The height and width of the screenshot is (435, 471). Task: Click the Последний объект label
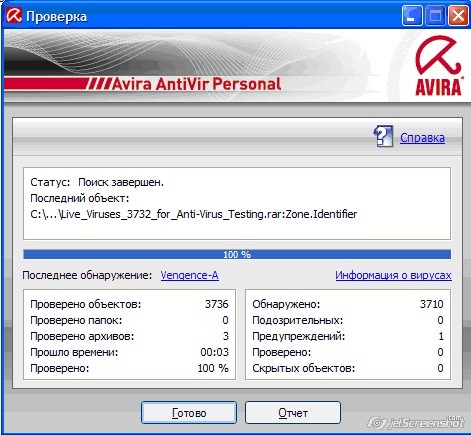tap(80, 198)
